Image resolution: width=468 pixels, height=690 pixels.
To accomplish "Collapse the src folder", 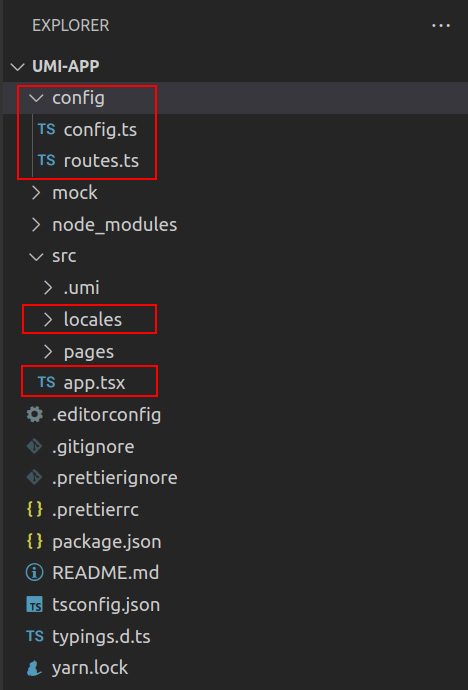I will (x=36, y=256).
